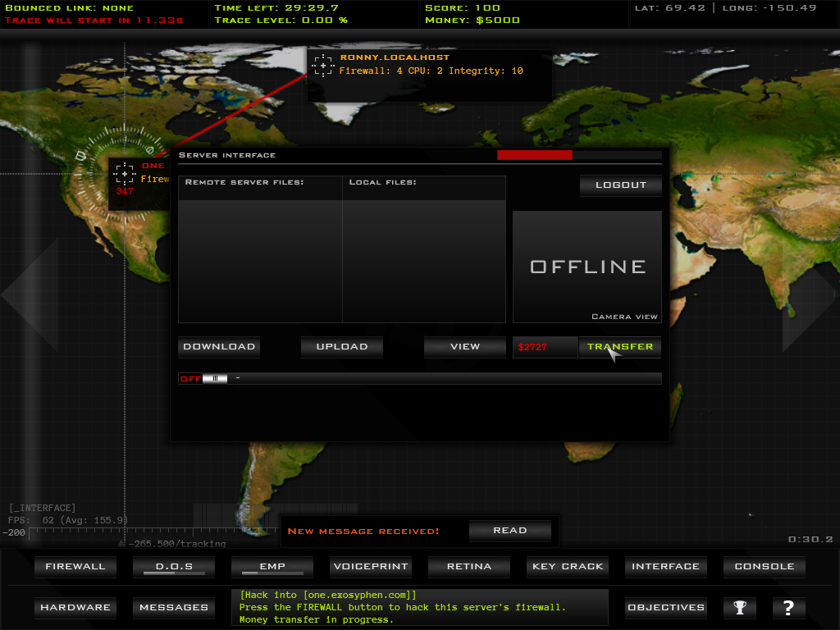Open the FIREWALL attack tool
Image resolution: width=840 pixels, height=630 pixels.
[75, 567]
